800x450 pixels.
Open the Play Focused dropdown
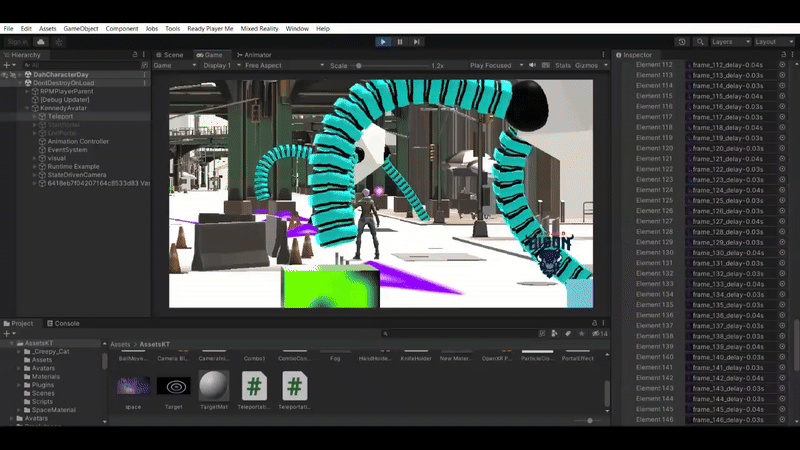click(x=496, y=65)
